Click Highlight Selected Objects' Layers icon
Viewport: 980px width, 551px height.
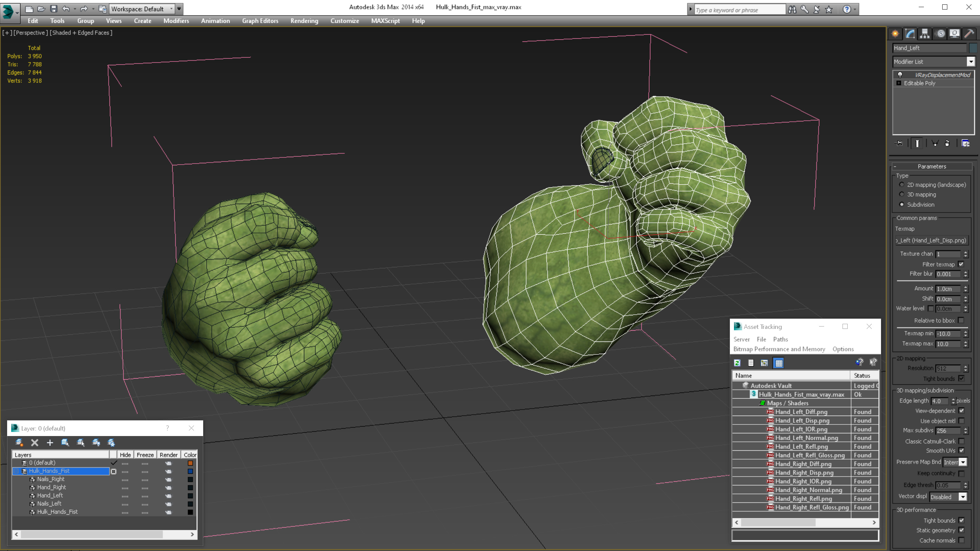pyautogui.click(x=81, y=443)
